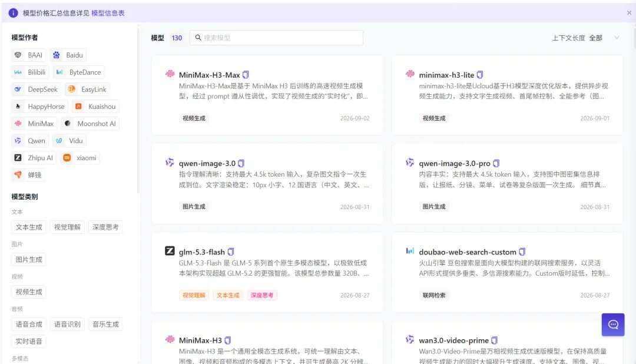Click the MiniMax logo on minimax-h3-lite card
The image size is (636, 364).
[x=410, y=74]
